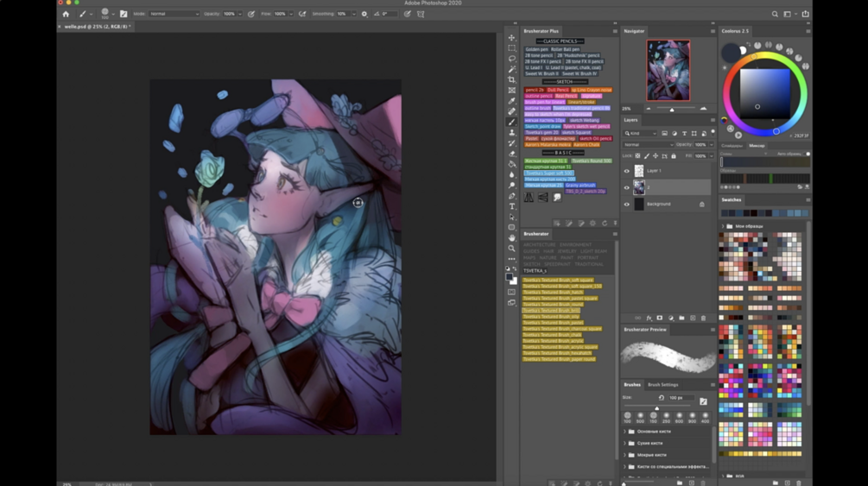This screenshot has height=486, width=868.
Task: Select the Move tool
Action: pyautogui.click(x=511, y=38)
